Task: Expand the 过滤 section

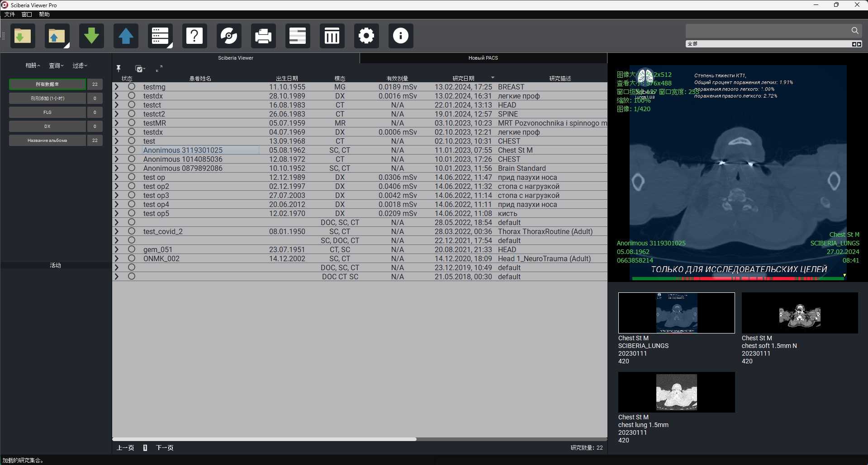Action: (80, 66)
